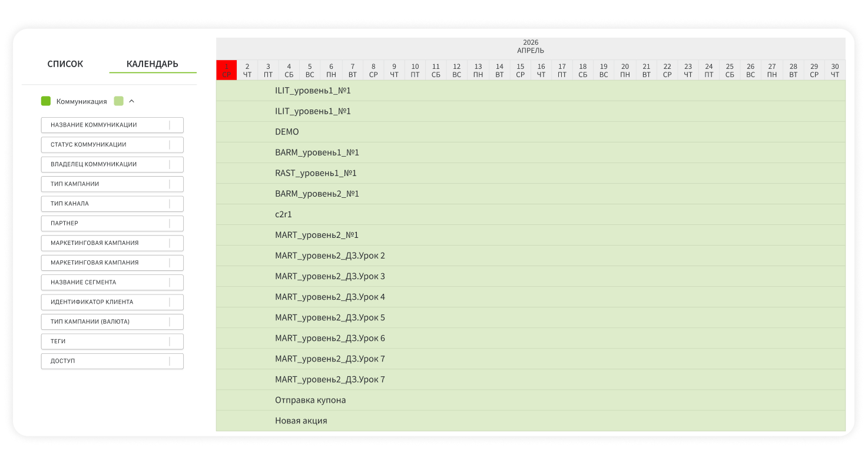Collapse the Коммуникация filter chevron

coord(131,101)
